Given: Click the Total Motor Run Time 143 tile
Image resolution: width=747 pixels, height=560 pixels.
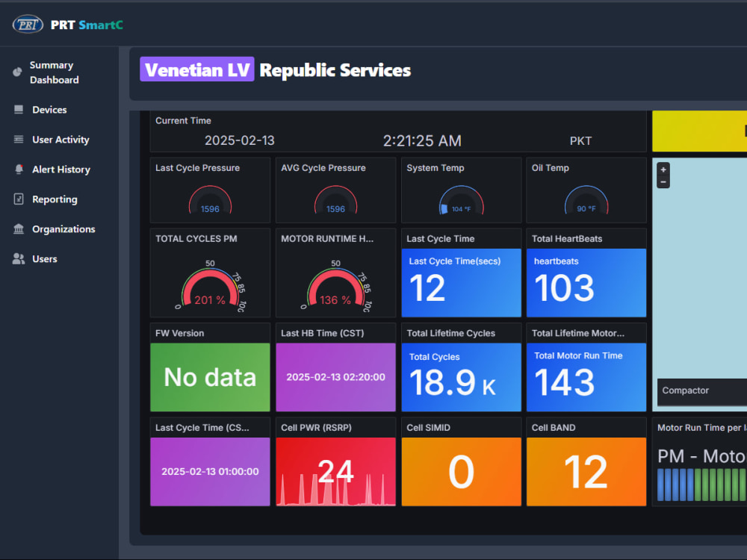Looking at the screenshot, I should coord(586,377).
